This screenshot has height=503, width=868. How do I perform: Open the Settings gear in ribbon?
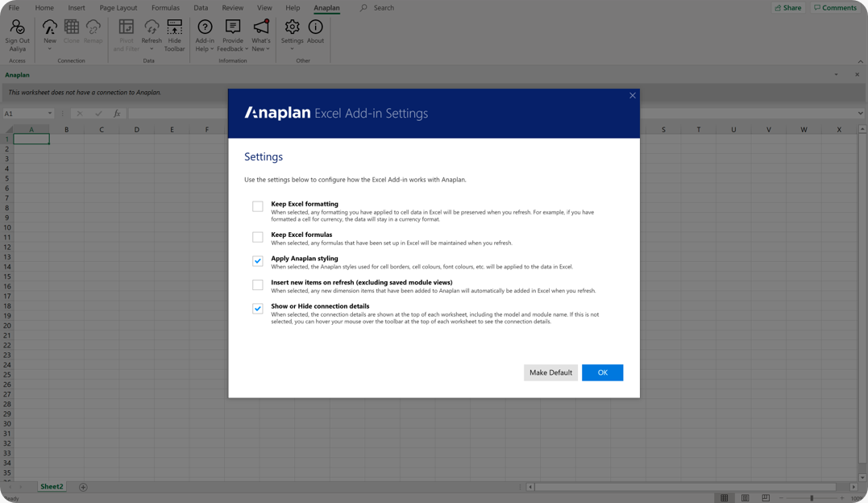(x=292, y=27)
